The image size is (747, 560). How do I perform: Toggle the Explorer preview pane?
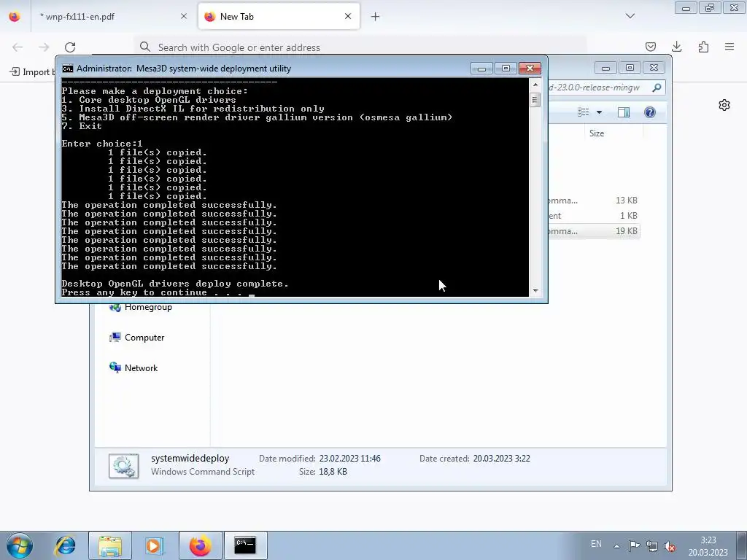(x=623, y=112)
